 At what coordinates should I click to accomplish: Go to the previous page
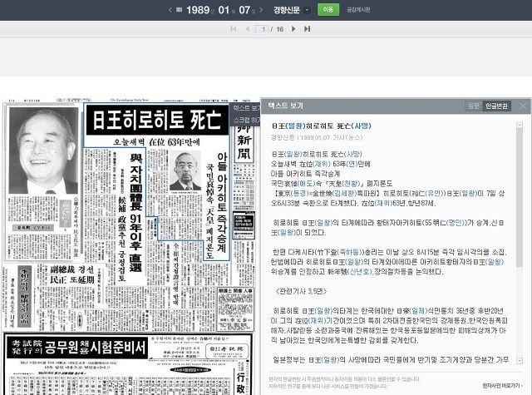[248, 29]
